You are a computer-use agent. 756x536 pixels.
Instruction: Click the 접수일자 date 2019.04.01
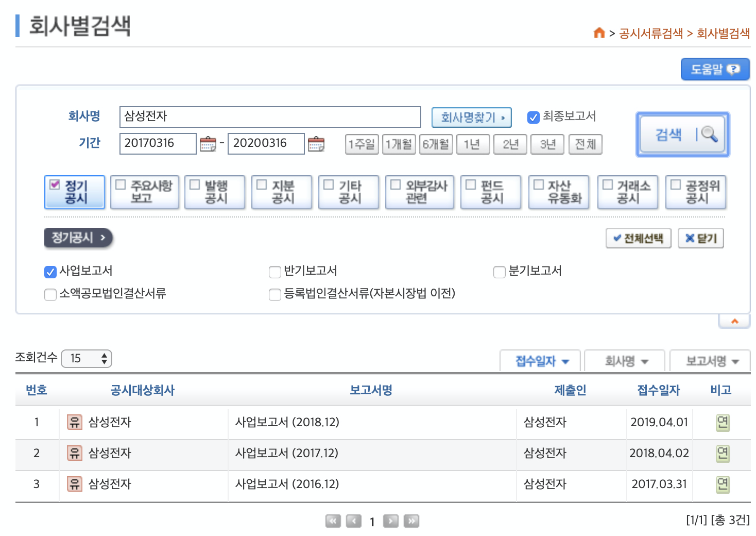tap(659, 422)
